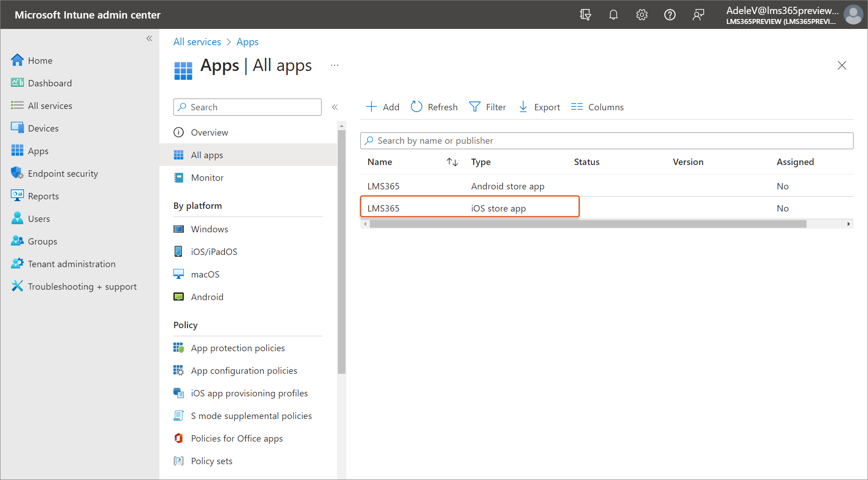Collapse the left navigation sidebar
Viewport: 868px width, 480px height.
point(149,39)
